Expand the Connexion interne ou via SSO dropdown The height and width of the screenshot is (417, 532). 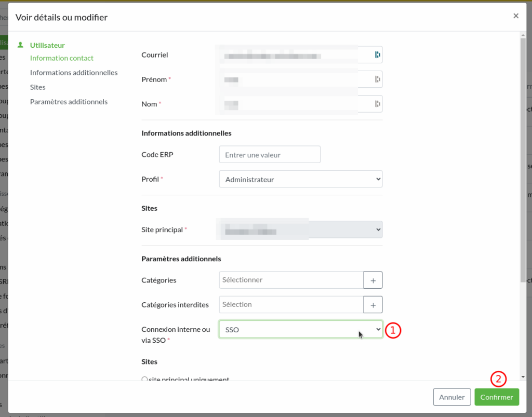tap(301, 329)
